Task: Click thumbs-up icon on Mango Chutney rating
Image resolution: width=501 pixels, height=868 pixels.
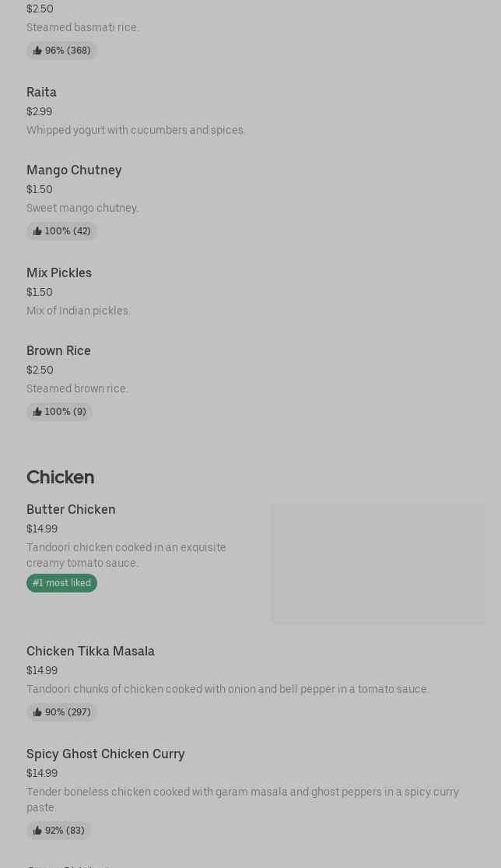Action: [x=37, y=231]
